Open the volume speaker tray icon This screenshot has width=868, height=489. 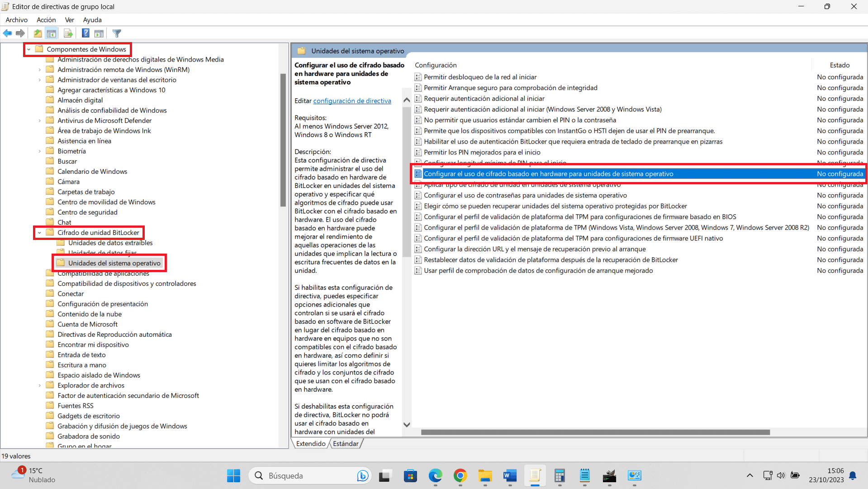point(781,475)
